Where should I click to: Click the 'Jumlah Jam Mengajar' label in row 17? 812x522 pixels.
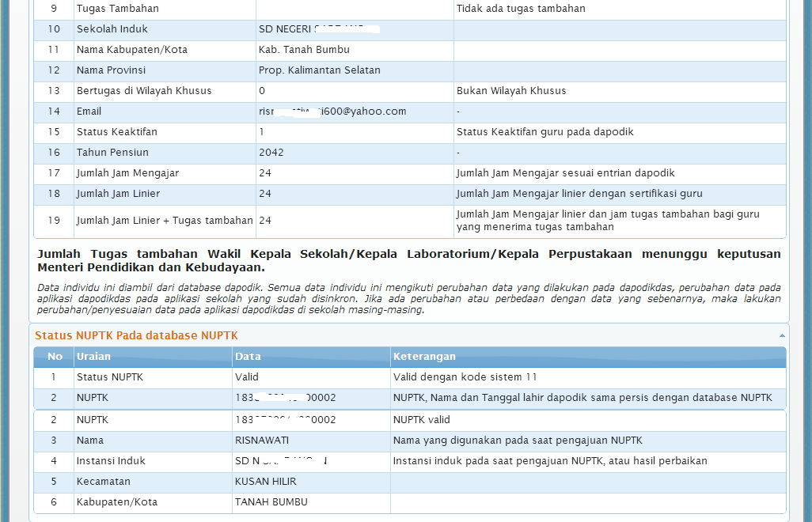coord(127,172)
